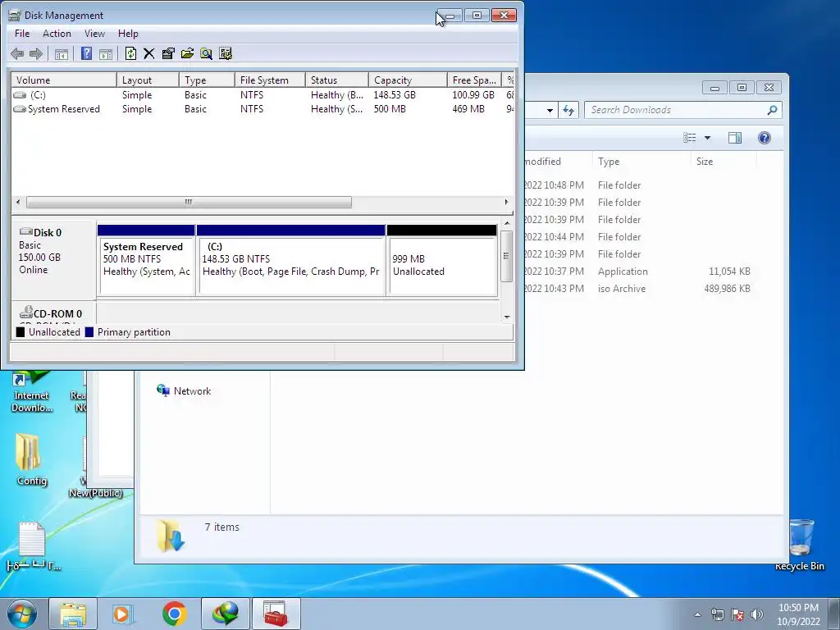This screenshot has width=840, height=630.
Task: Click the red toolbox taskbar icon
Action: coord(276,614)
